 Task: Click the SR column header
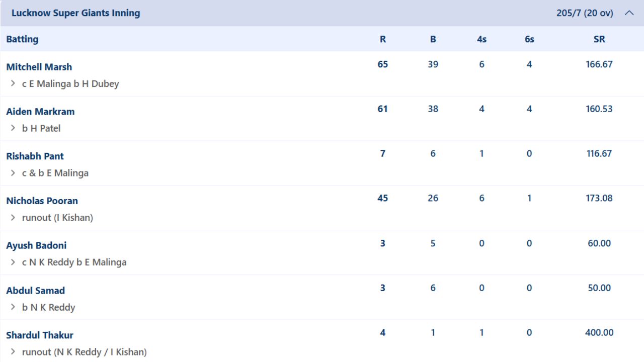tap(599, 39)
